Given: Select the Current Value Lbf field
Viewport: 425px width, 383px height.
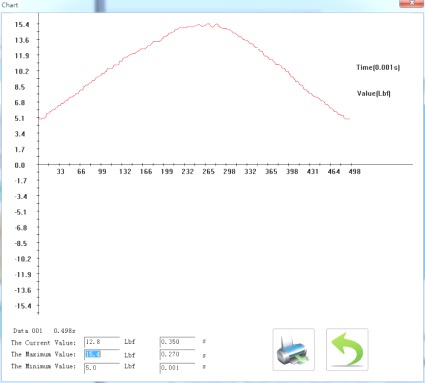Looking at the screenshot, I should point(102,342).
